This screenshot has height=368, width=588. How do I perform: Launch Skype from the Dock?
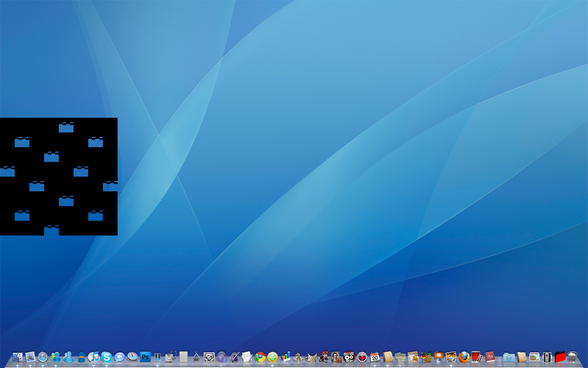(107, 356)
